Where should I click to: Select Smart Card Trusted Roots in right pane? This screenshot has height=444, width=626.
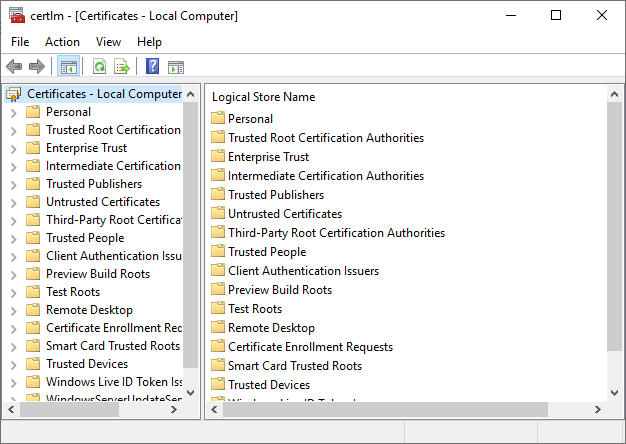[x=294, y=366]
